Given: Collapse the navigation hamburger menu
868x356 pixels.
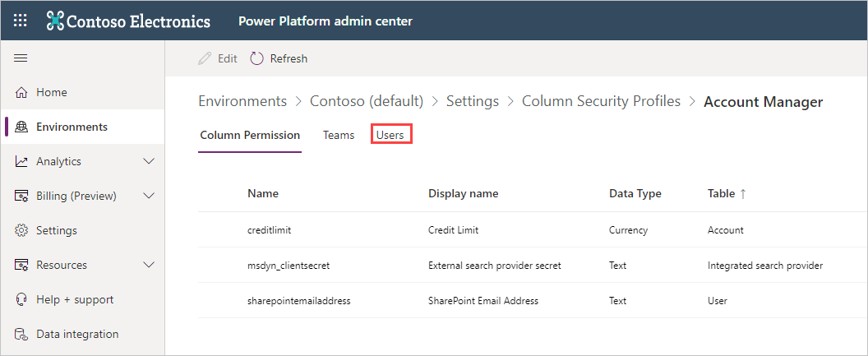Looking at the screenshot, I should 21,58.
